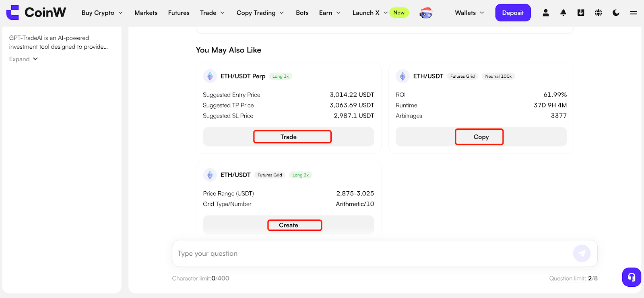The image size is (644, 298).
Task: Expand the GPT-TradeAI description
Action: pos(23,59)
